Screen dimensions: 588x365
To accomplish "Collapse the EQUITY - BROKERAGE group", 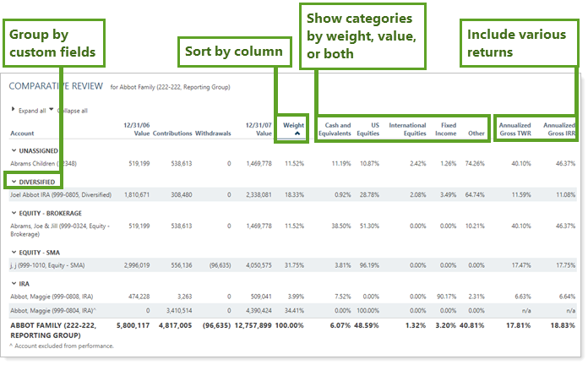I will (14, 213).
